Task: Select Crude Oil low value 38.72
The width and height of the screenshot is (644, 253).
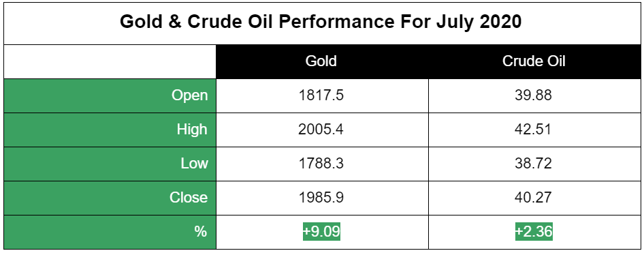Action: coord(533,164)
